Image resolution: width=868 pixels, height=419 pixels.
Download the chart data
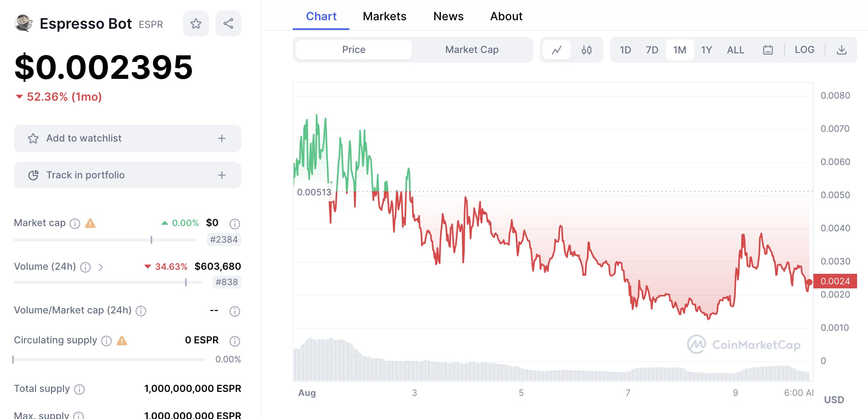tap(841, 50)
